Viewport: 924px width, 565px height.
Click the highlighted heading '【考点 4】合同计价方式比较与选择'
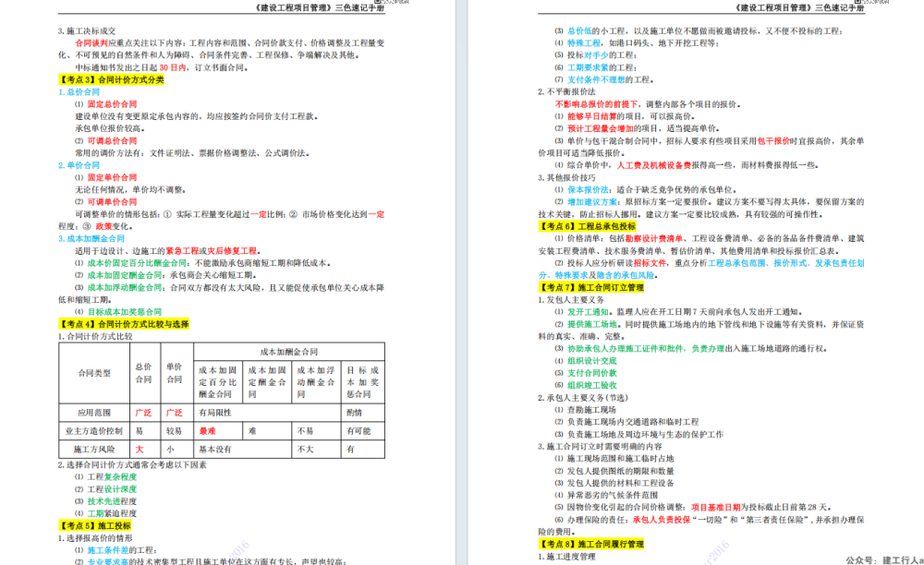[123, 324]
